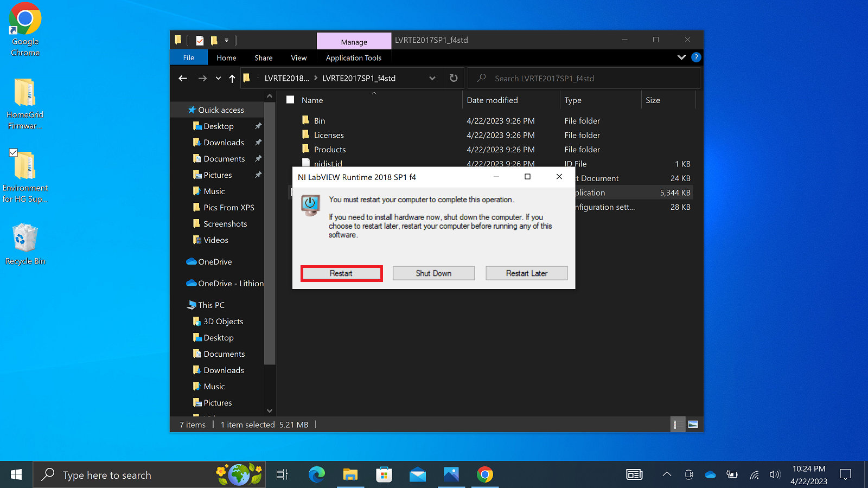Open the Recycle Bin desktop icon
Viewport: 868px width, 488px height.
pos(25,244)
